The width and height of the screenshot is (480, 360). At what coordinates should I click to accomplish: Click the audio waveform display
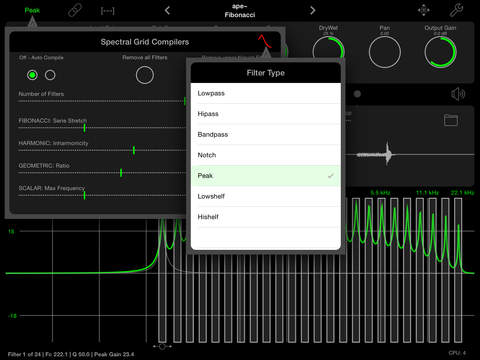click(409, 154)
